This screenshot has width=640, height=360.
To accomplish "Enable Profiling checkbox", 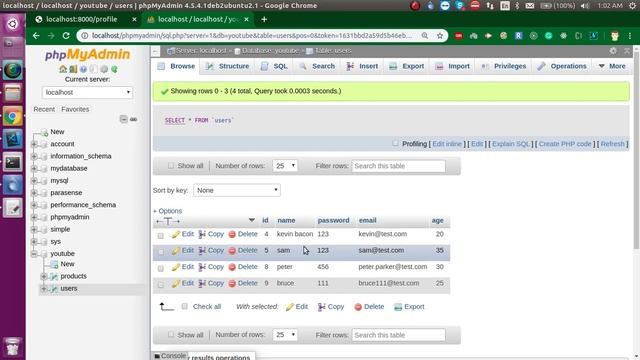I will tap(395, 143).
